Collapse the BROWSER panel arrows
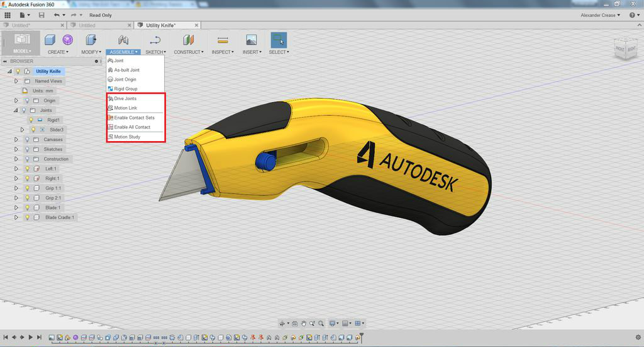The width and height of the screenshot is (644, 347). (5, 61)
